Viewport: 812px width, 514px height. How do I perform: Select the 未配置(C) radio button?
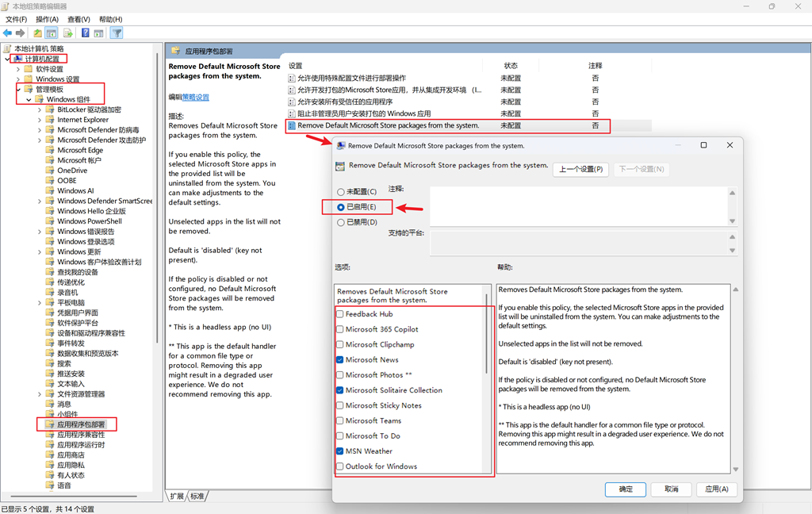tap(341, 192)
